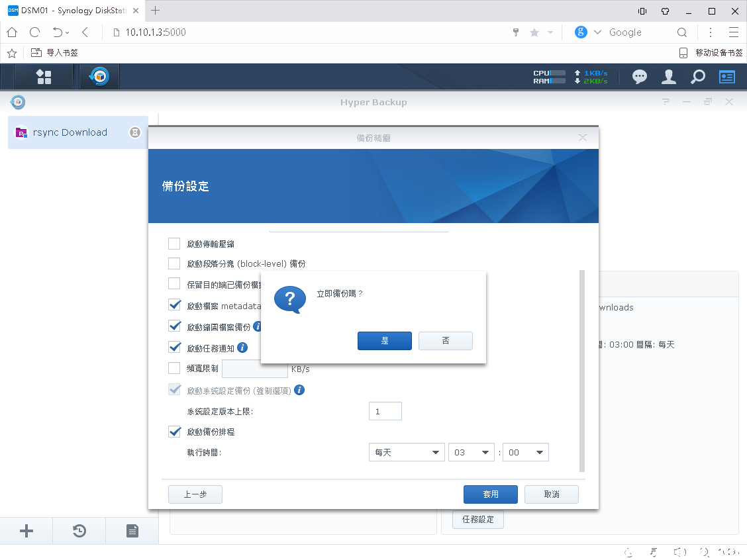Select the rsync Download task in sidebar
This screenshot has height=560, width=747.
(70, 132)
